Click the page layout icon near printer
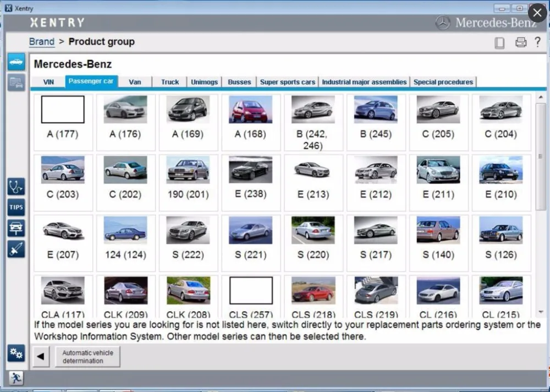Viewport: 550px width, 392px height. pyautogui.click(x=499, y=43)
